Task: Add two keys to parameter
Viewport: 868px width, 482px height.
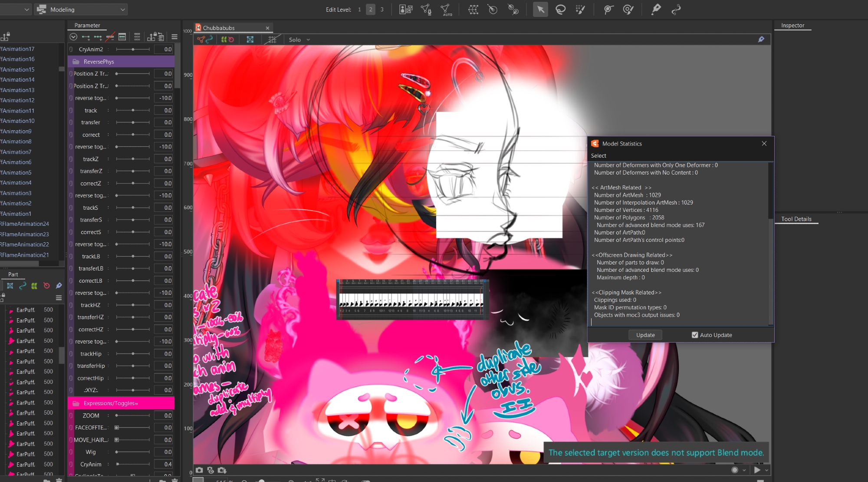Action: pyautogui.click(x=86, y=37)
